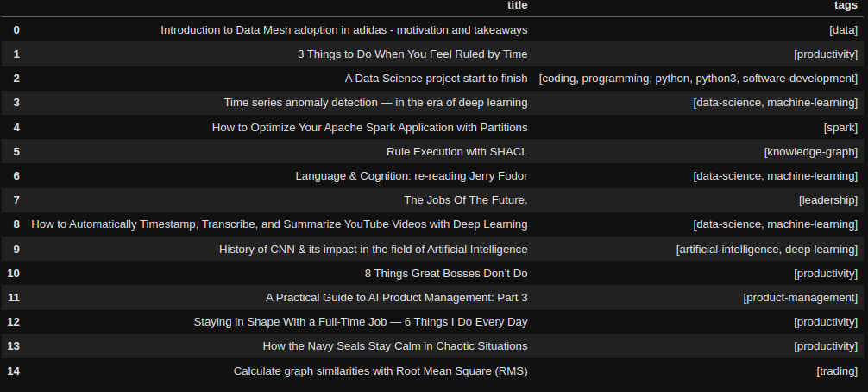The image size is (868, 392).
Task: Click the 'tags' column header
Action: tap(846, 5)
